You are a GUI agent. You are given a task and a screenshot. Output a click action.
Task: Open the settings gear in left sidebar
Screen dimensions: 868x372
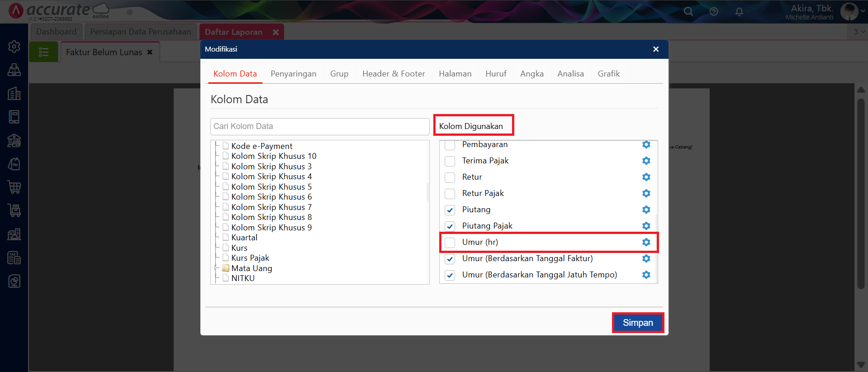pos(14,47)
